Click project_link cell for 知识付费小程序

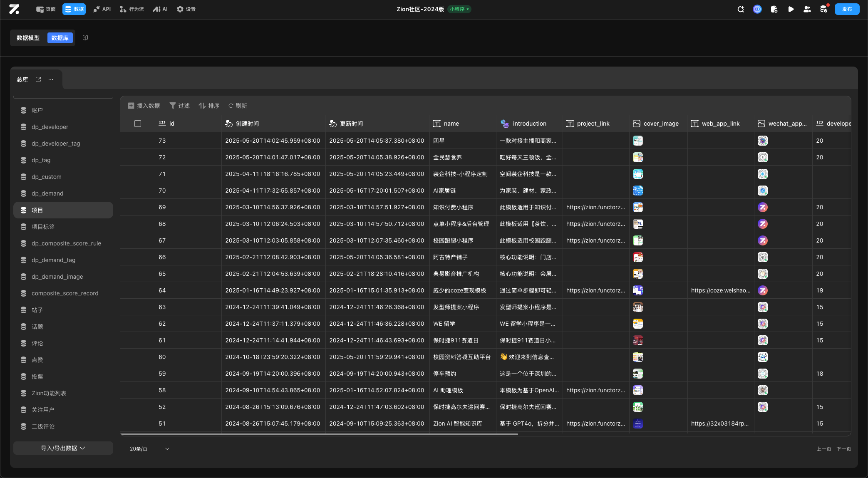click(596, 207)
